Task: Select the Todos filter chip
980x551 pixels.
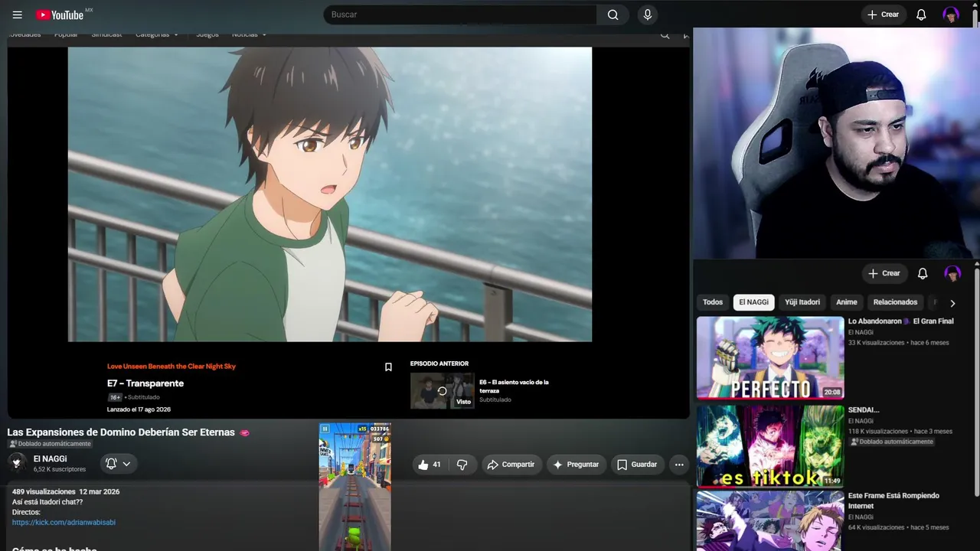Action: point(713,302)
